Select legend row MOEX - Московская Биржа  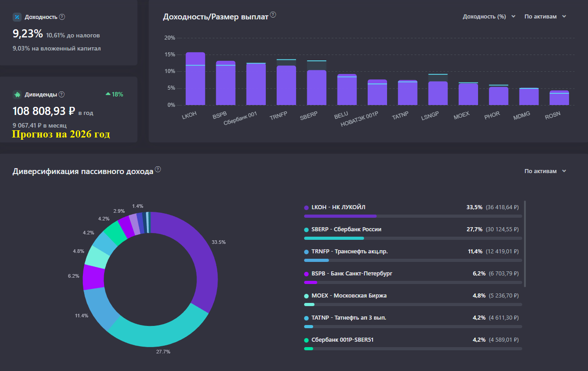pos(413,298)
